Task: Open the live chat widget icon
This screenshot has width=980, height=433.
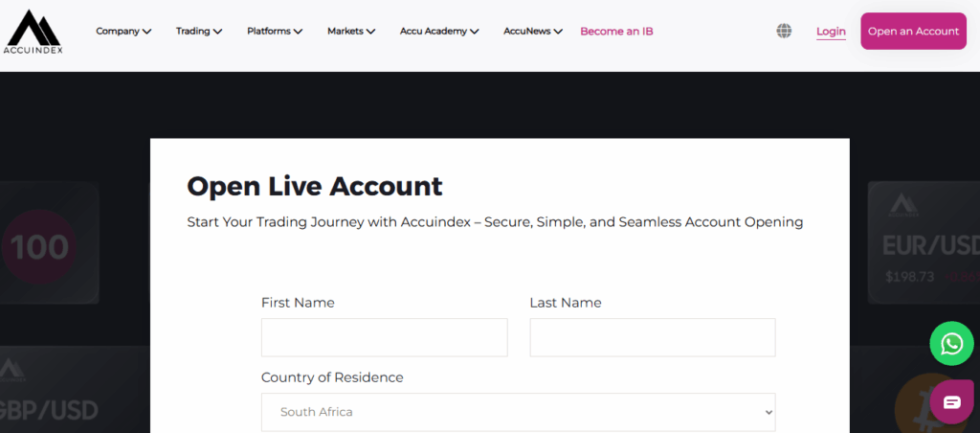Action: [951, 401]
